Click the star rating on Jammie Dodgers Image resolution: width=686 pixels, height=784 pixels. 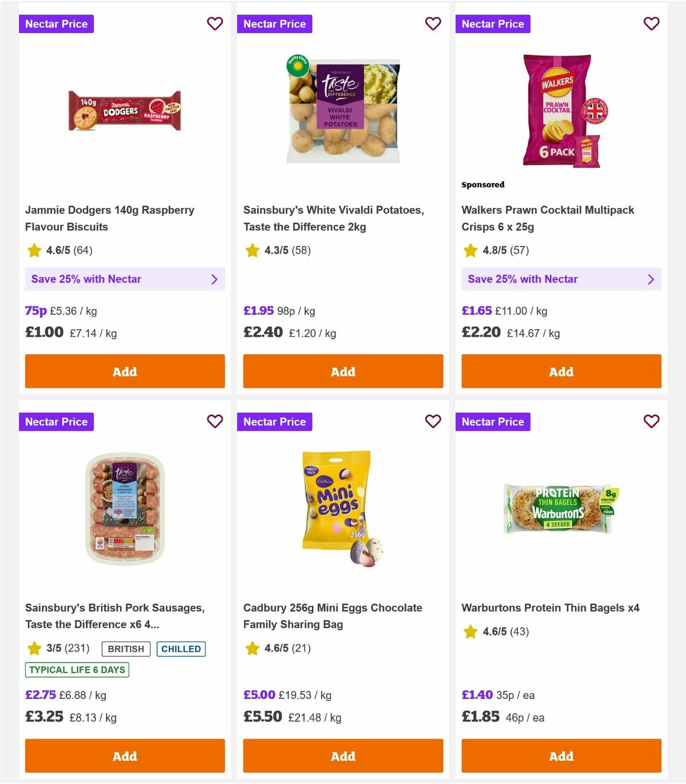coord(33,250)
